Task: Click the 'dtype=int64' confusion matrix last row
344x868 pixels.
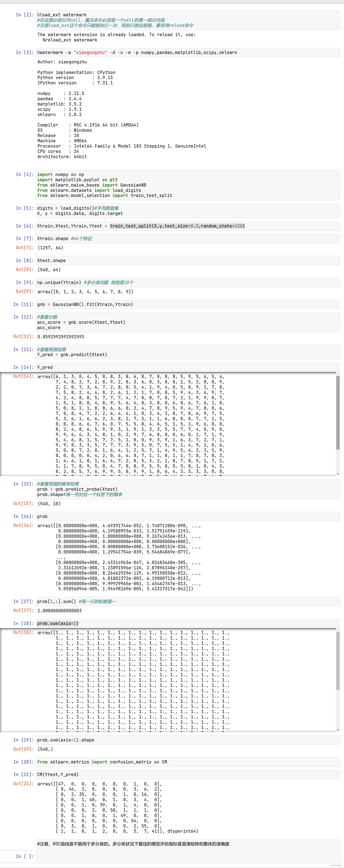Action: (x=127, y=831)
